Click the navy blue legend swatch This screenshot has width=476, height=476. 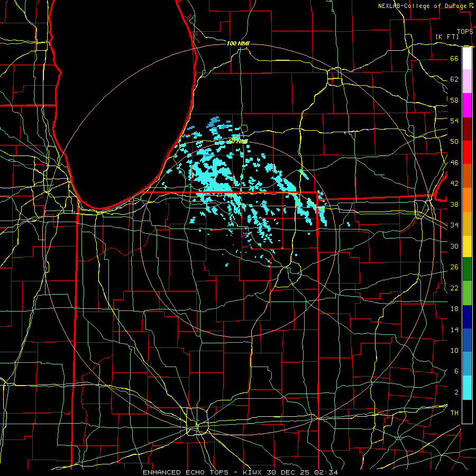(x=467, y=317)
